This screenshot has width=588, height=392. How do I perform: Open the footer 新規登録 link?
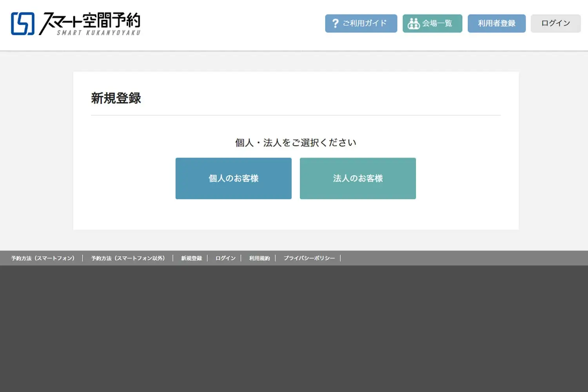tap(192, 258)
